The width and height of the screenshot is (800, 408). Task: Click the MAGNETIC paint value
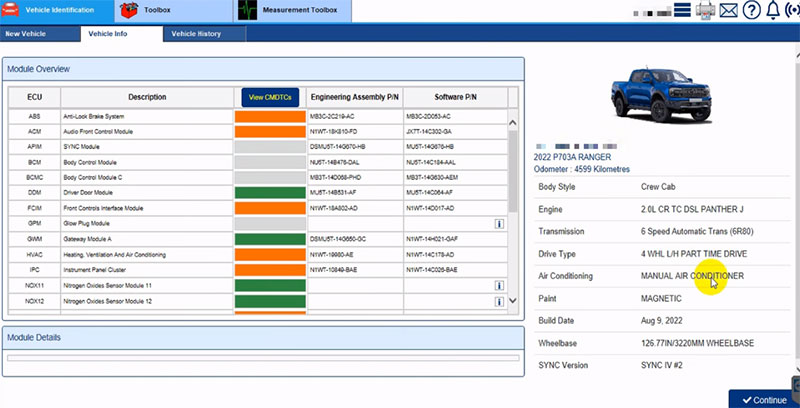(x=661, y=298)
